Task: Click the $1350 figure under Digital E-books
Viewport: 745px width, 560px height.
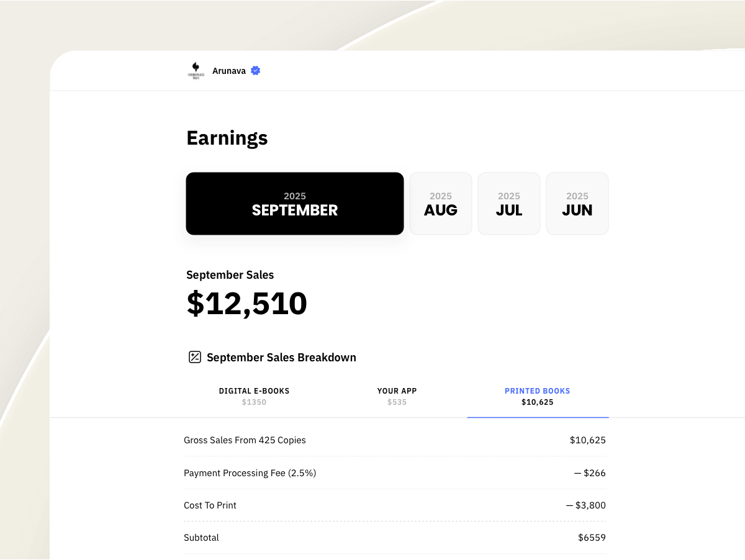Action: pos(253,402)
